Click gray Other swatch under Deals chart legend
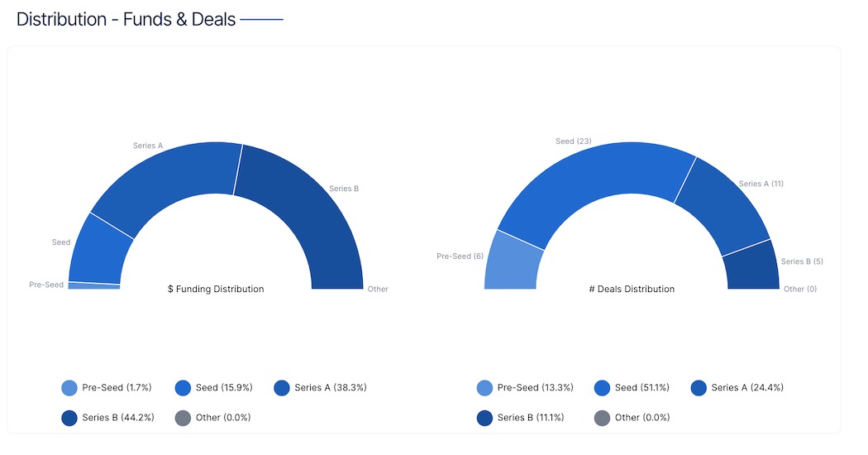This screenshot has height=455, width=868. 603,418
